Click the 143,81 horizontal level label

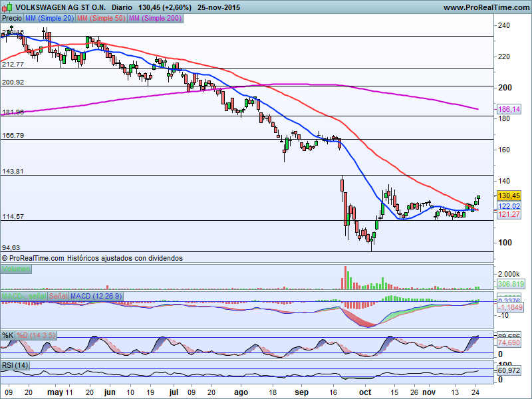click(13, 172)
